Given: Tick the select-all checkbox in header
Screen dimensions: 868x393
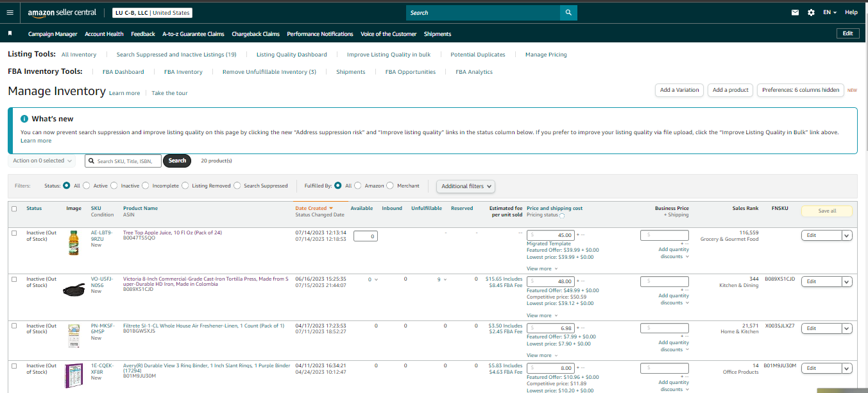Looking at the screenshot, I should coord(14,208).
